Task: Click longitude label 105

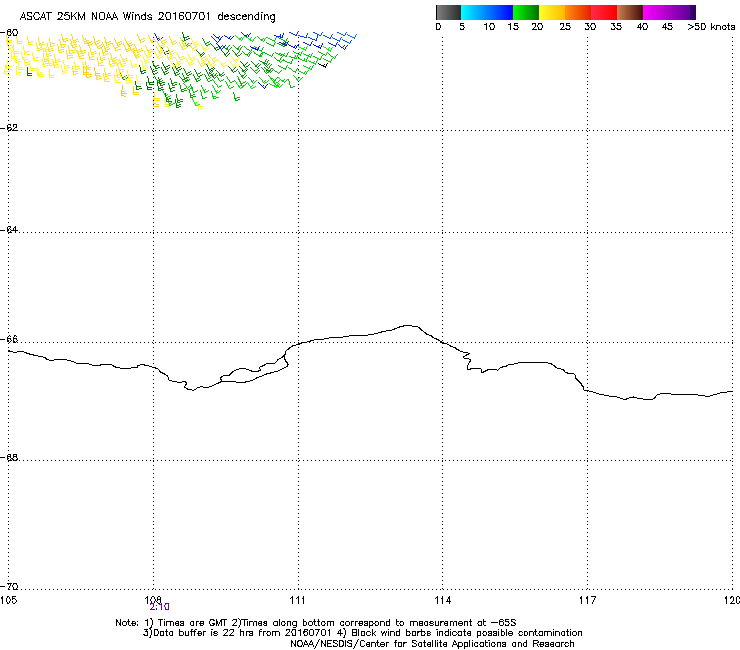Action: coord(9,600)
